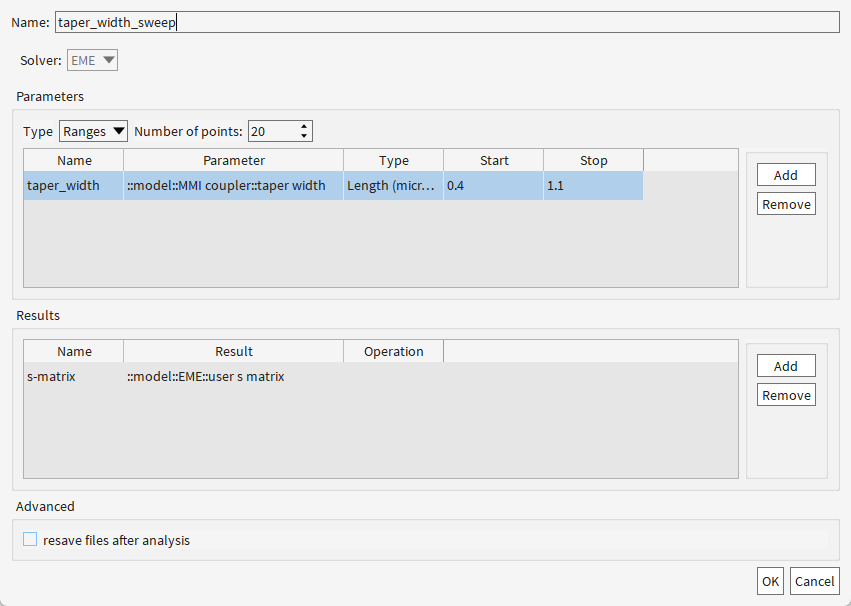Dismiss the dialog with Cancel

[815, 581]
